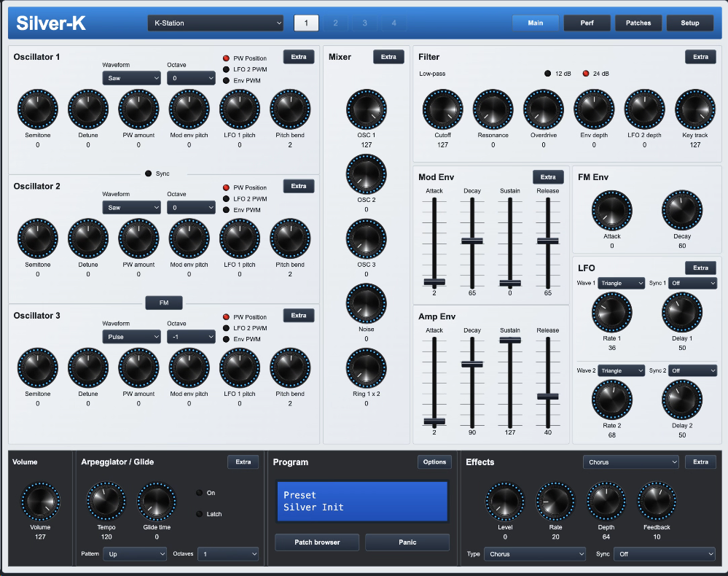
Task: Open the Oscillator 3 Octave dropdown
Action: pyautogui.click(x=191, y=337)
